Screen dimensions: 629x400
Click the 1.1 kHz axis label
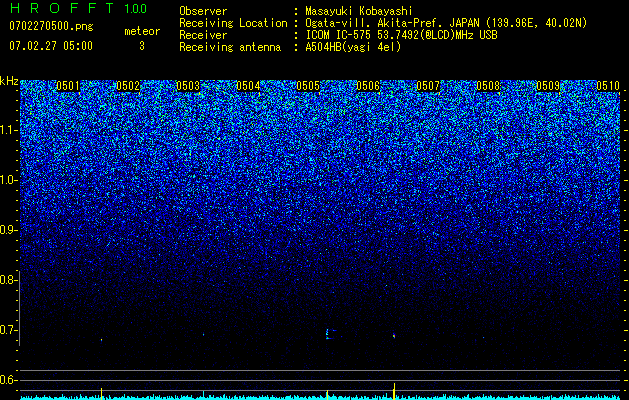point(8,130)
